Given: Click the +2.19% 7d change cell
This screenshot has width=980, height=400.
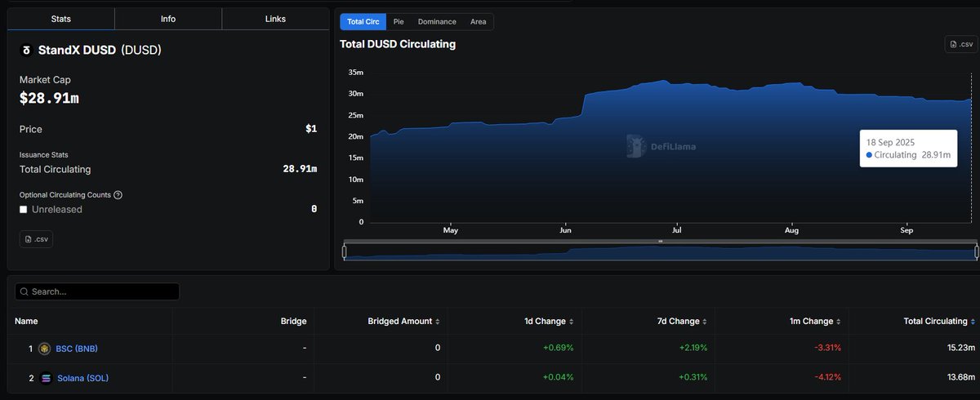Looking at the screenshot, I should click(x=693, y=348).
